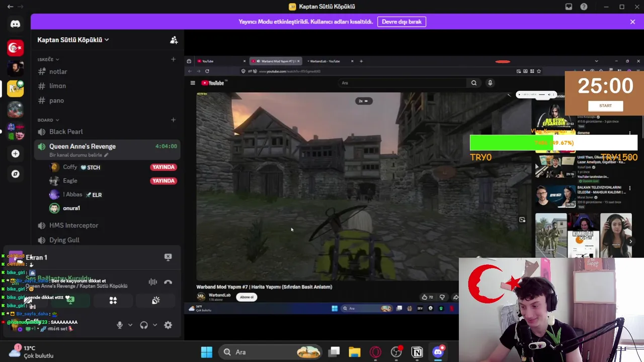Open the BALKAN TELEVİZYONLARINI recommended video thumbnail
Screen dimensions: 644x362
tap(555, 197)
